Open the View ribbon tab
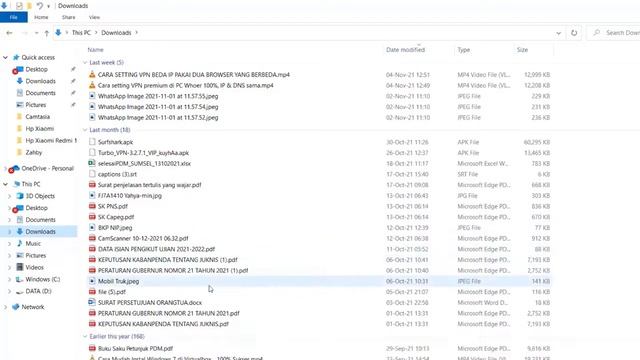 pyautogui.click(x=94, y=17)
